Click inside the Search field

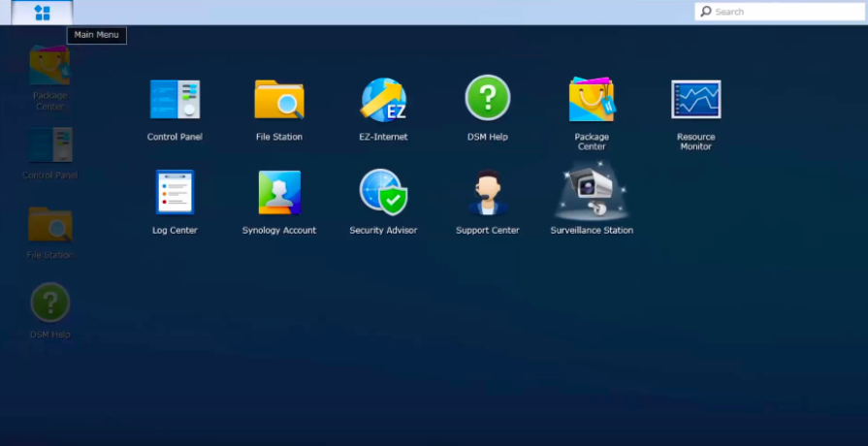[x=780, y=12]
